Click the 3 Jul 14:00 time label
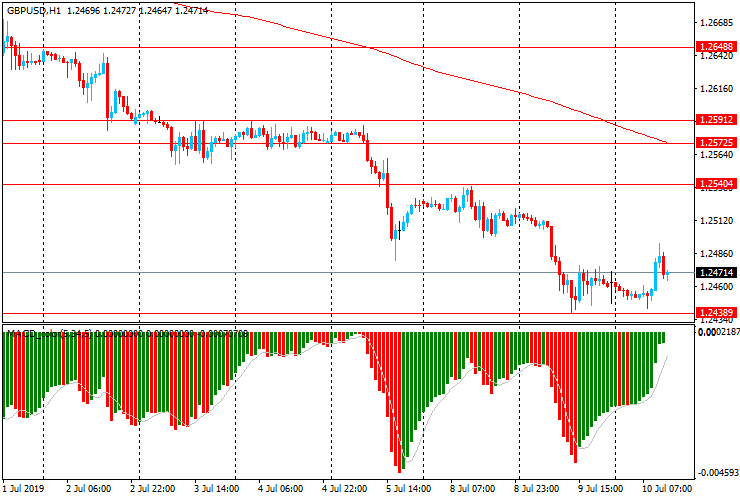The image size is (740, 500). click(217, 488)
